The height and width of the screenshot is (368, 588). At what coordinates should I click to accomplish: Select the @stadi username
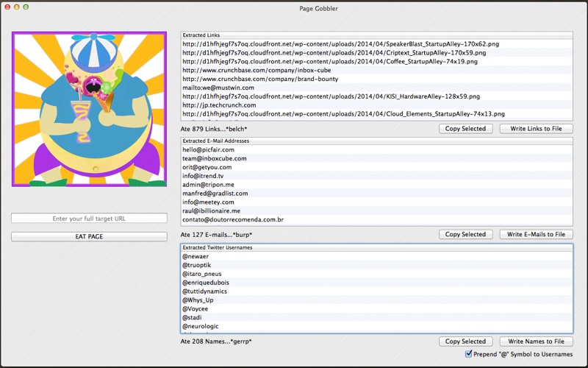point(376,318)
